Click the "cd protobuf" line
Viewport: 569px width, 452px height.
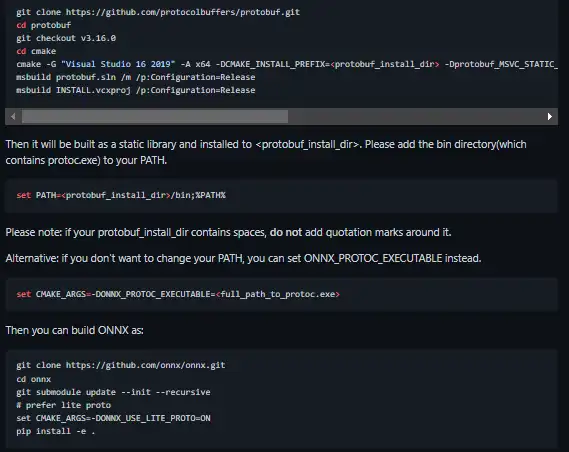click(44, 25)
